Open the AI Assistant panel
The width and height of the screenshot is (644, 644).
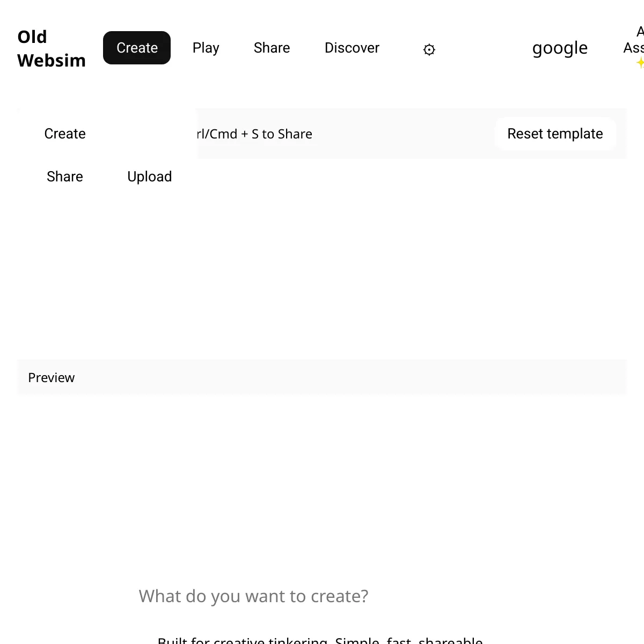coord(633,40)
